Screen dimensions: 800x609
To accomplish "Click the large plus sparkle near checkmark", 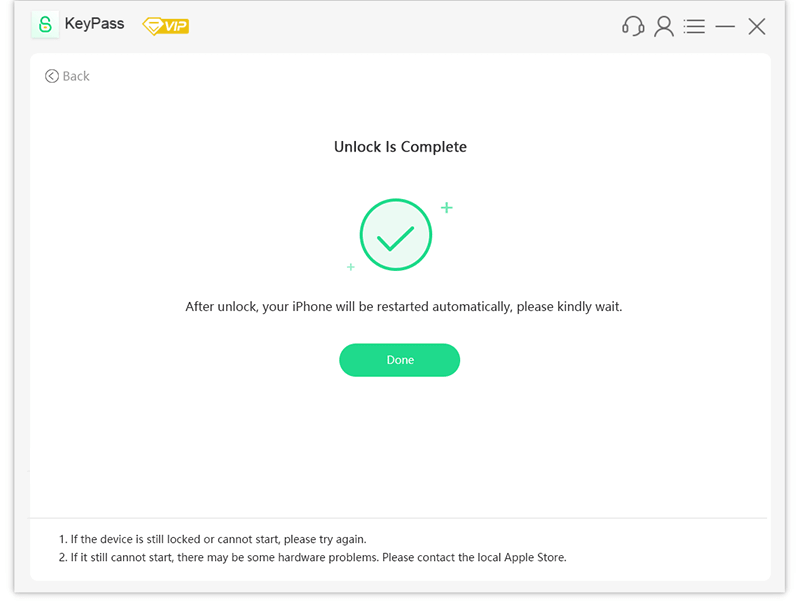I will coord(447,208).
